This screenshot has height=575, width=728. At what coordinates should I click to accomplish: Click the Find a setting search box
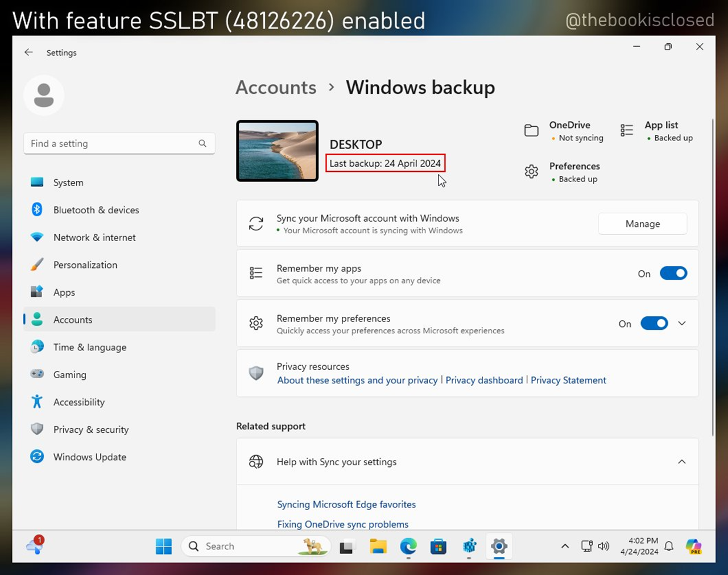(119, 143)
